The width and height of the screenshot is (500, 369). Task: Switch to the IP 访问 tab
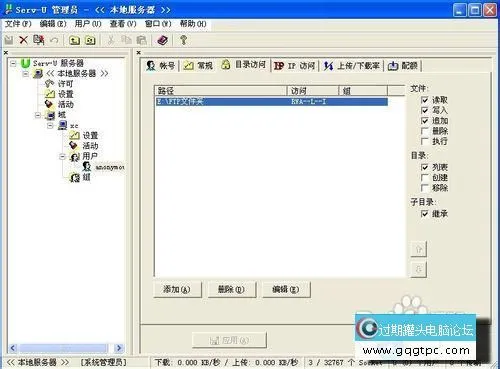click(x=294, y=66)
